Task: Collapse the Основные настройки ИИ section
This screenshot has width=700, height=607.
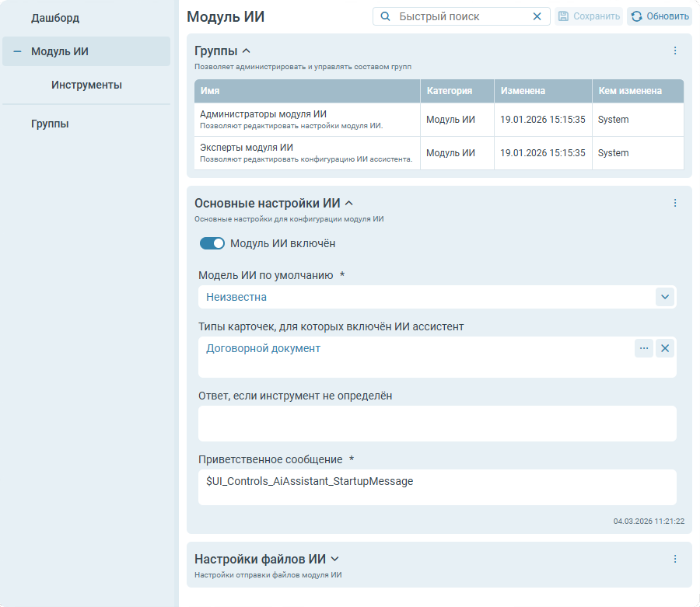Action: pyautogui.click(x=349, y=204)
